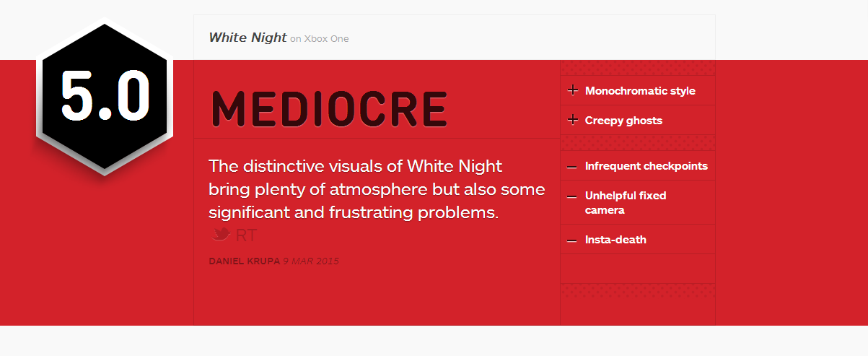Click the dotted pattern strip above pros
The width and height of the screenshot is (868, 356).
pos(638,68)
